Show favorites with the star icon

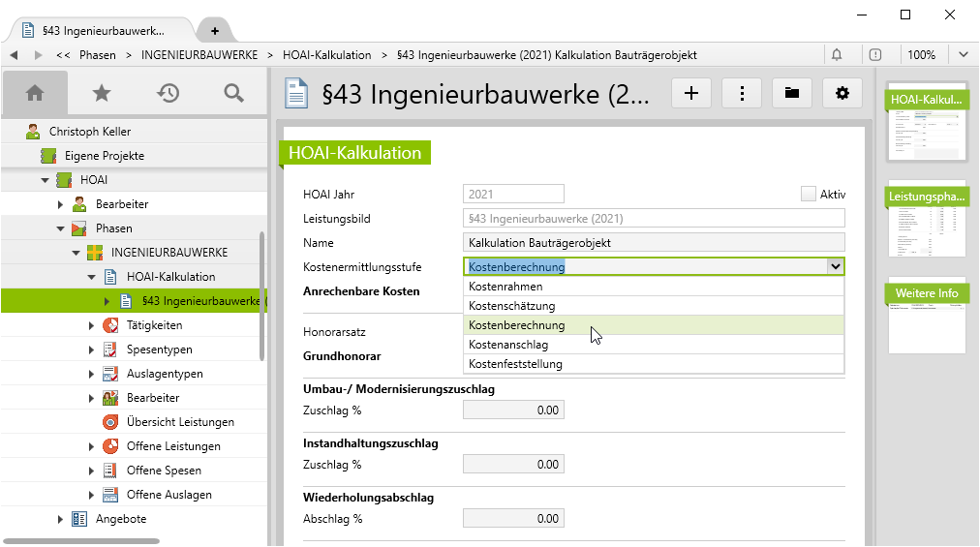click(102, 93)
